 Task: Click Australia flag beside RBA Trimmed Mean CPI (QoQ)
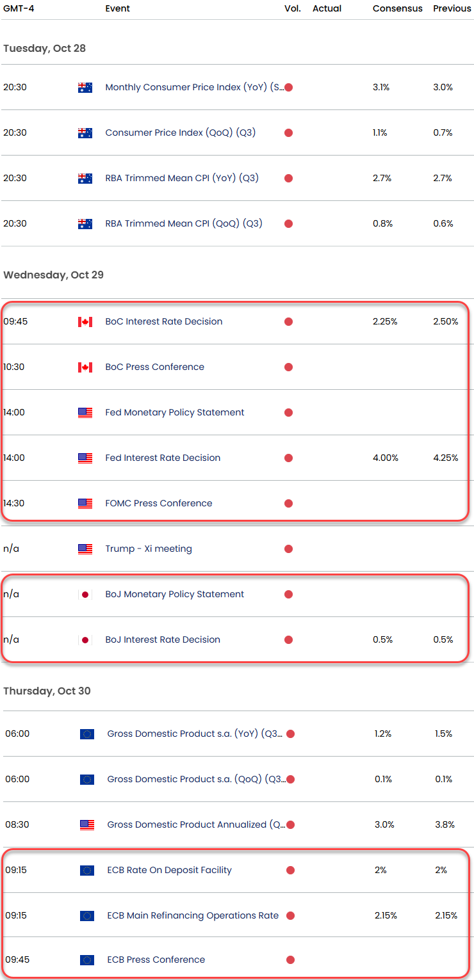85,224
